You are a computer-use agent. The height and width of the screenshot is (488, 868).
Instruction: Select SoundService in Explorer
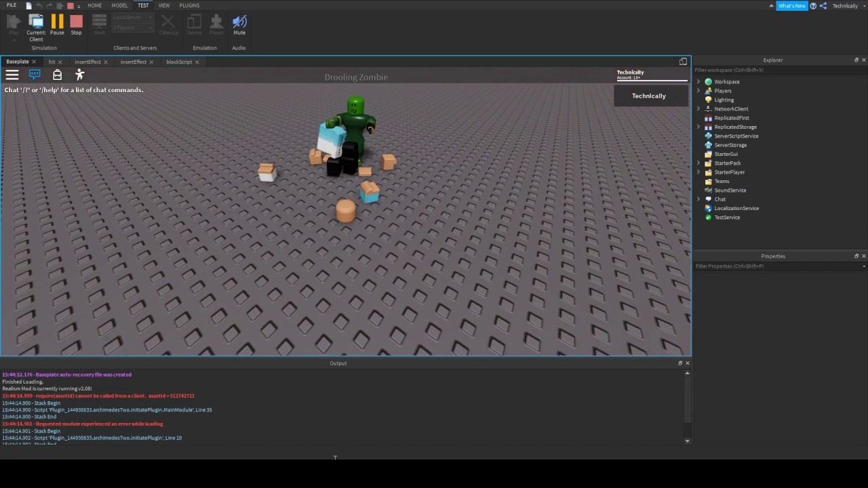pyautogui.click(x=730, y=190)
